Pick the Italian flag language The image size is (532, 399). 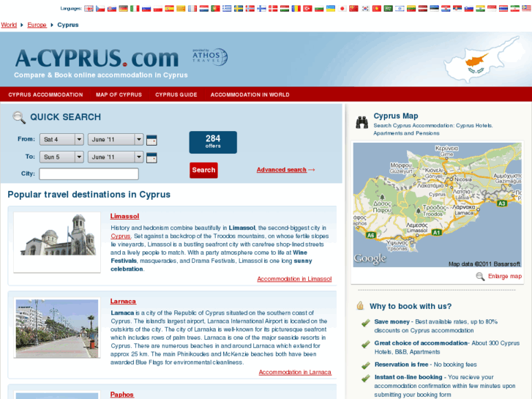click(135, 9)
